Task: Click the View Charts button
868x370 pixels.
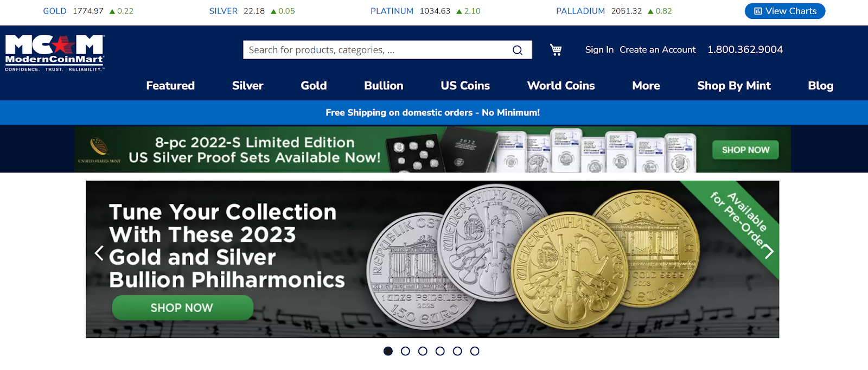Action: [x=785, y=11]
